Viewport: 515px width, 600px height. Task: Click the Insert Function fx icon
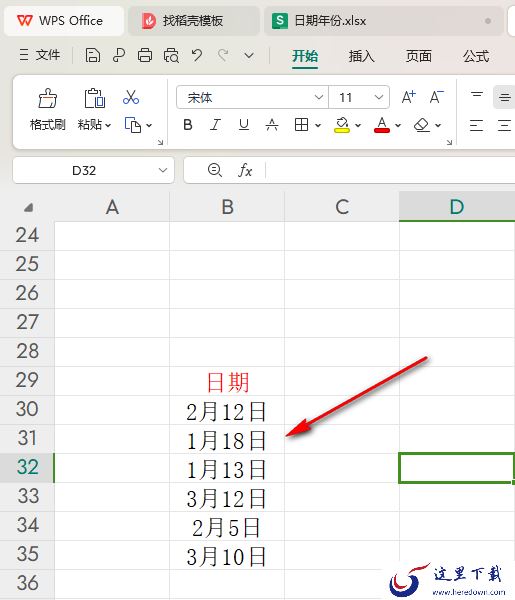click(x=245, y=170)
